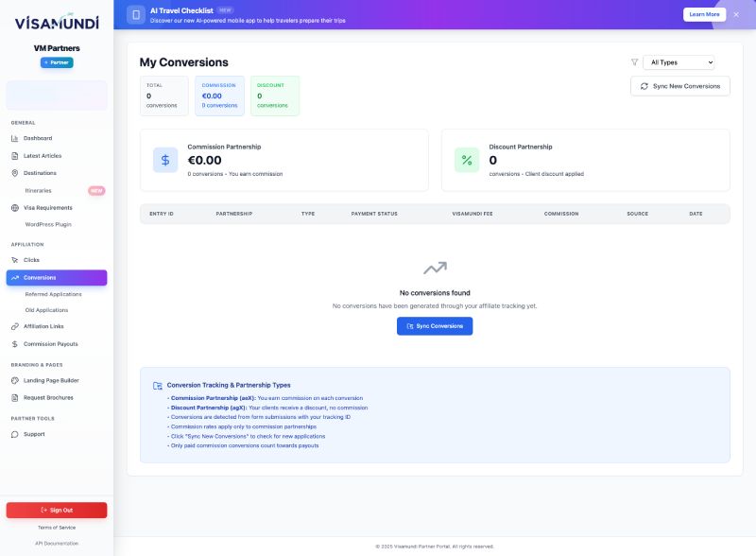Click the Visamundi logo
This screenshot has height=556, width=756.
[57, 23]
